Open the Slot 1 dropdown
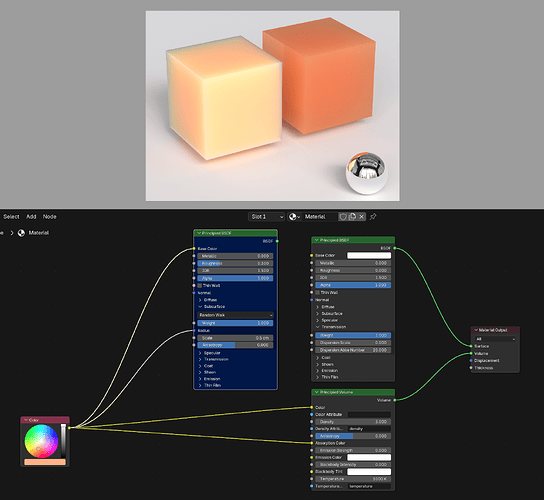544x500 pixels. [x=266, y=217]
